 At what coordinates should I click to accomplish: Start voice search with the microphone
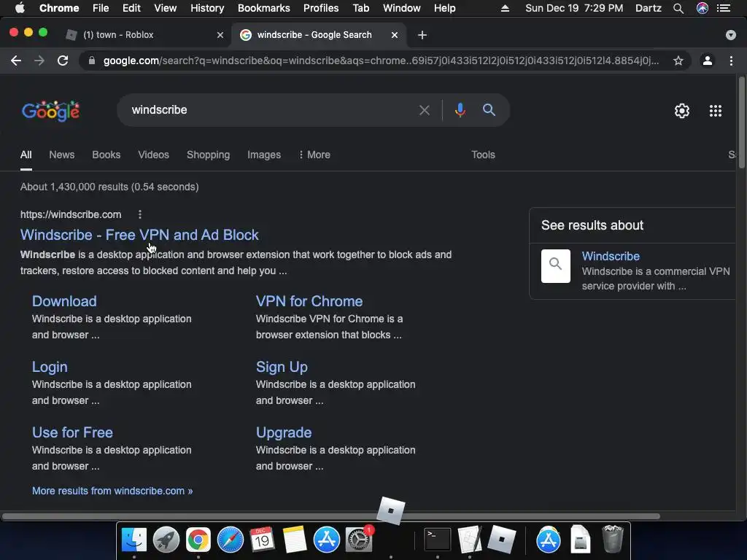coord(460,110)
